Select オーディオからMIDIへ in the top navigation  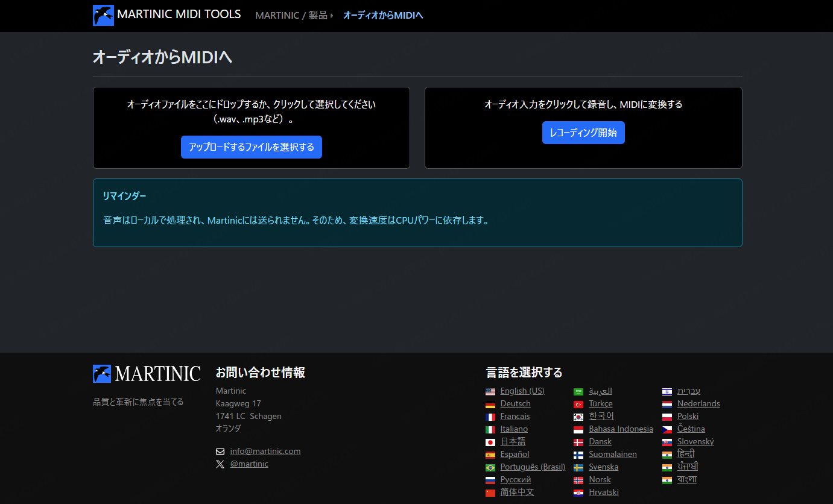point(383,15)
